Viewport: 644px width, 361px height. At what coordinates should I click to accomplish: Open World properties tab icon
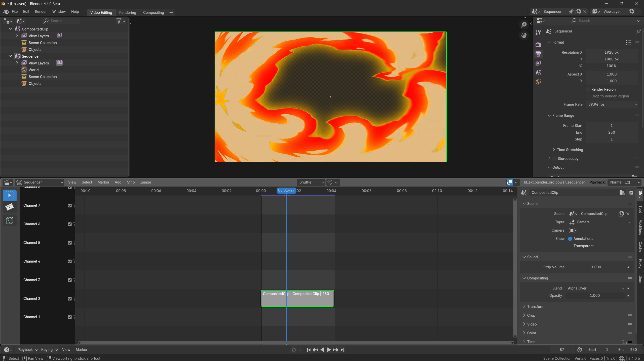point(538,82)
